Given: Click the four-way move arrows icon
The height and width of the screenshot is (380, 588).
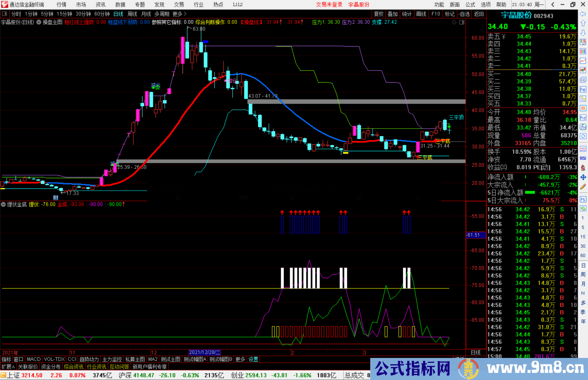Looking at the screenshot, I should point(583,177).
